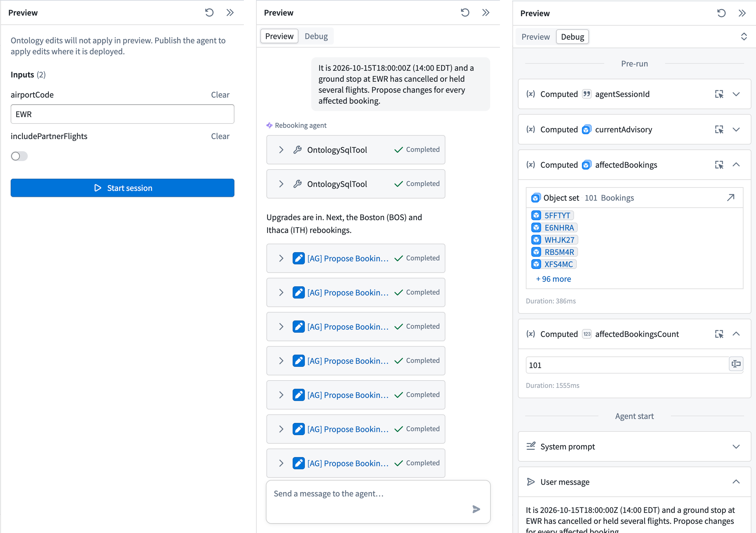Select Preview tab in middle panel
This screenshot has height=533, width=756.
[279, 36]
